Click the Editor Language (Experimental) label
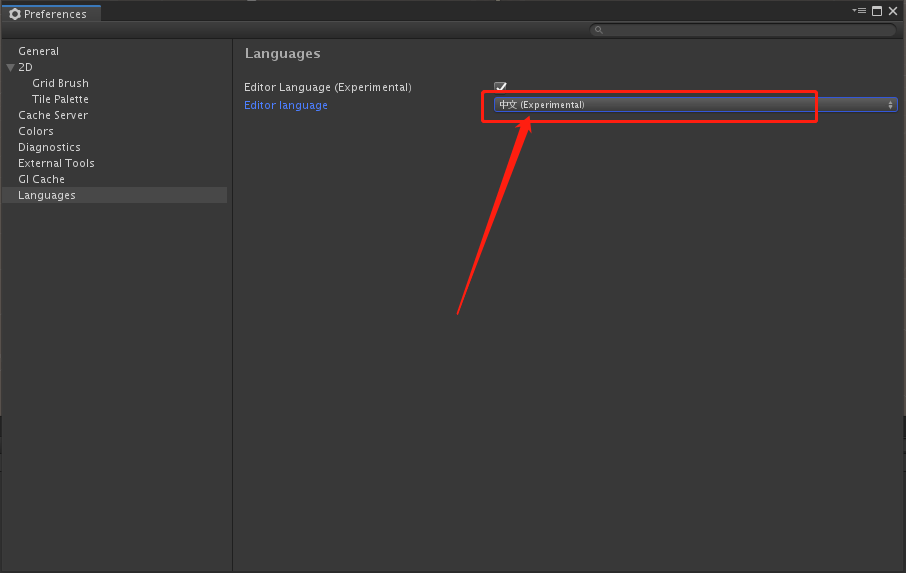 click(x=328, y=87)
